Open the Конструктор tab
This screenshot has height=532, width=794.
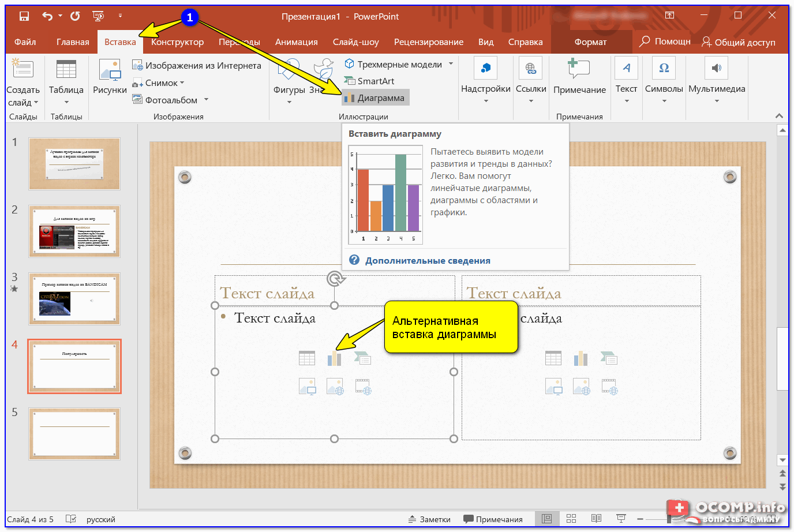point(177,42)
